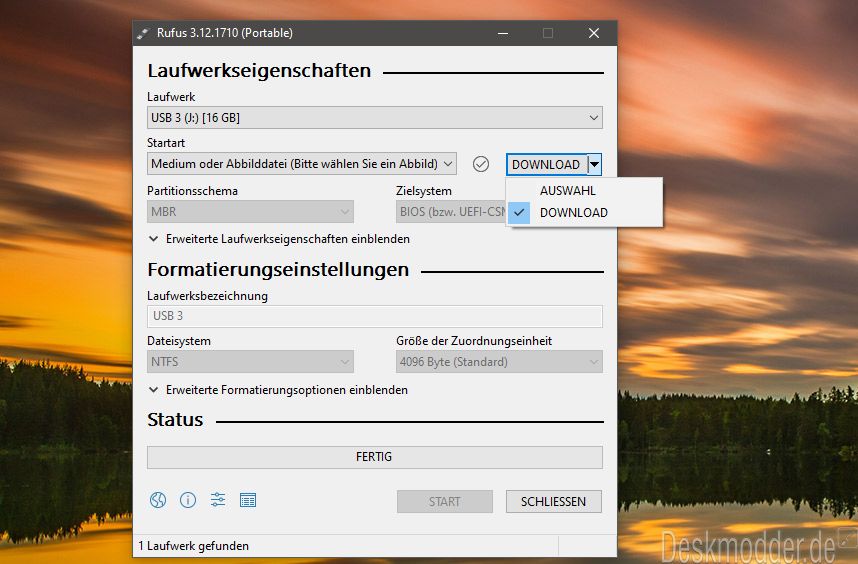The width and height of the screenshot is (858, 564).
Task: Click the main DOWNLOAD button
Action: (x=547, y=164)
